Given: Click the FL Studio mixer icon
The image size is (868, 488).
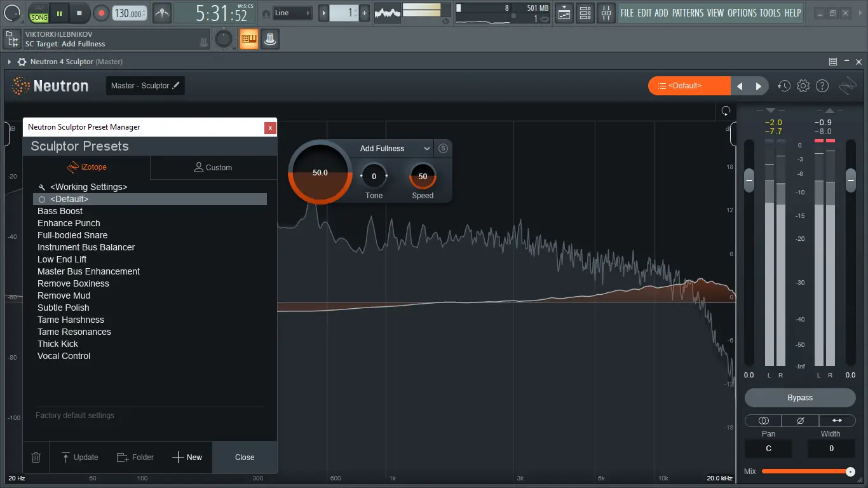Looking at the screenshot, I should 606,13.
